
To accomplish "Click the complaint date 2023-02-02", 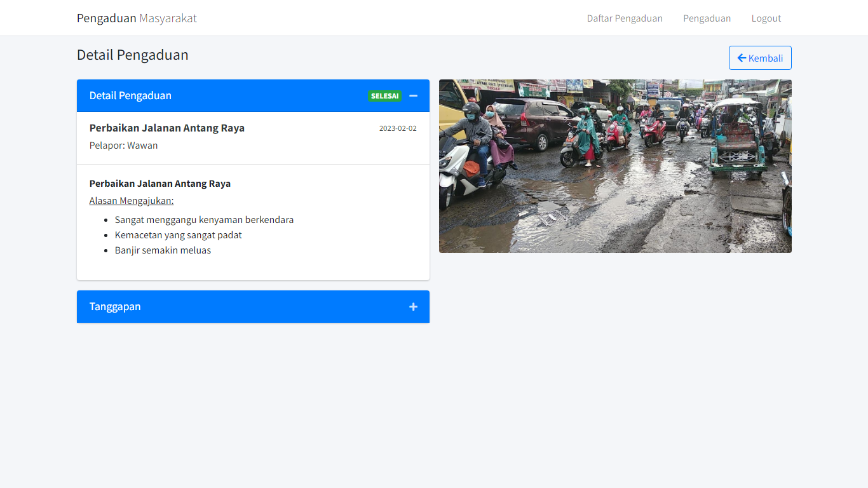I will pos(398,128).
